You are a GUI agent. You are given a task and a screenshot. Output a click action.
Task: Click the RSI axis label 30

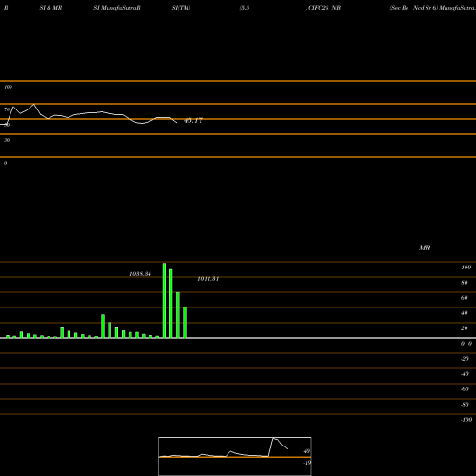7,140
